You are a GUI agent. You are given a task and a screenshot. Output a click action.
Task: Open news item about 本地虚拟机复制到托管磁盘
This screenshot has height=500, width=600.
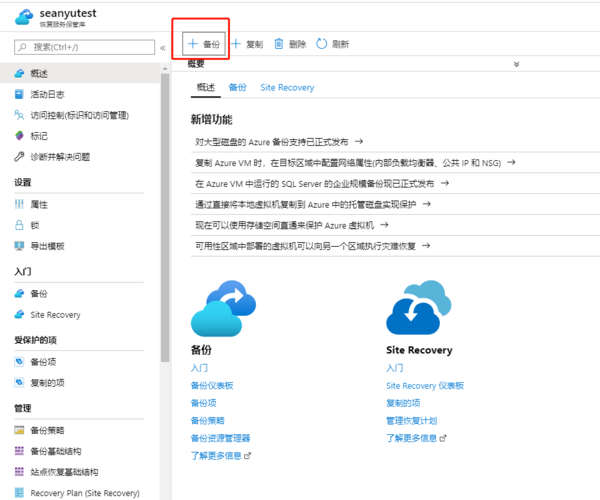coord(313,204)
